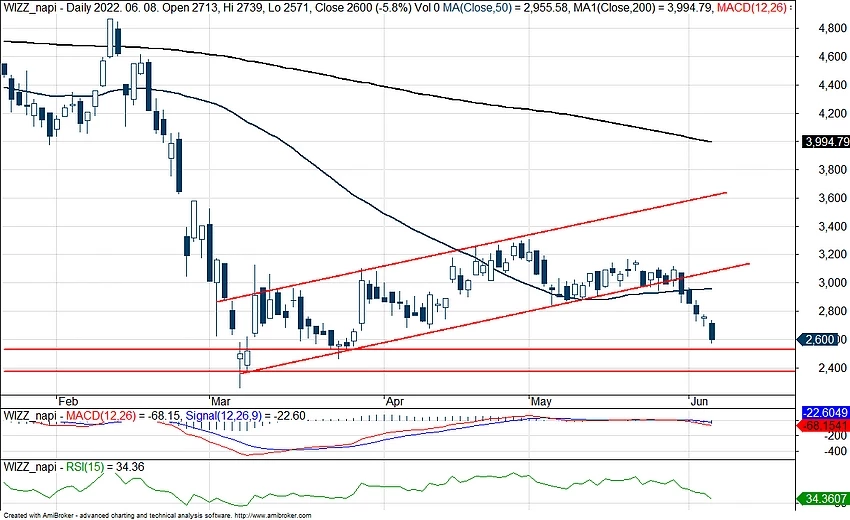This screenshot has width=850, height=520.
Task: Click the May label on date axis
Action: [541, 401]
